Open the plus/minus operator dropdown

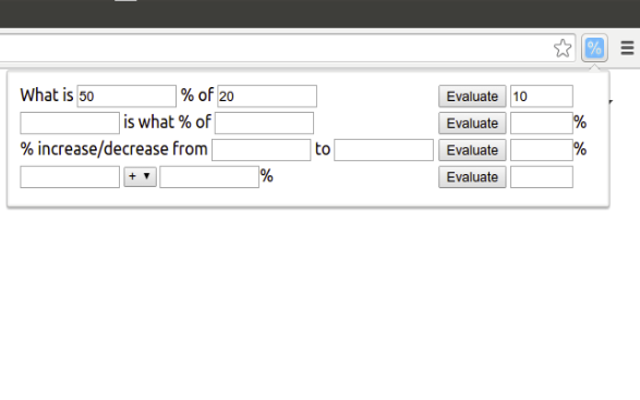(x=140, y=177)
